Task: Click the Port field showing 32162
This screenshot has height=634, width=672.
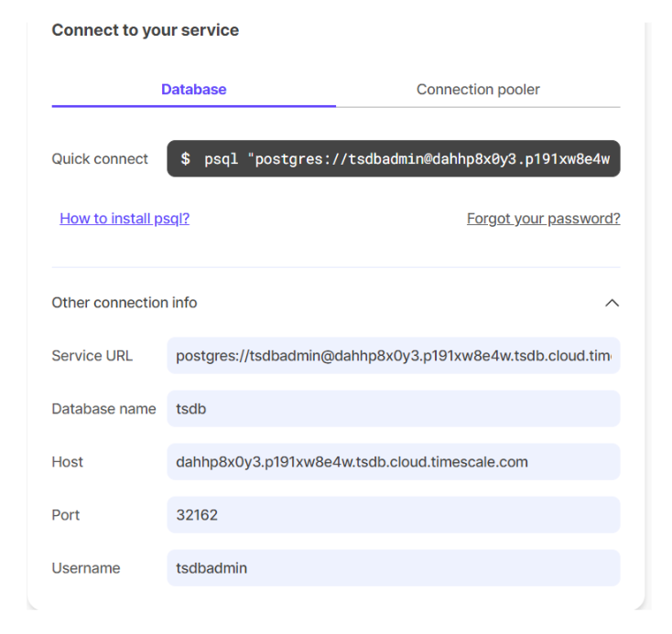Action: [x=394, y=515]
